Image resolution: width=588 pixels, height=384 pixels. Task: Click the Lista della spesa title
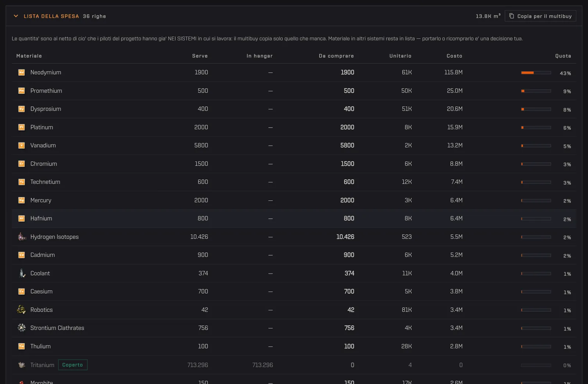(51, 16)
